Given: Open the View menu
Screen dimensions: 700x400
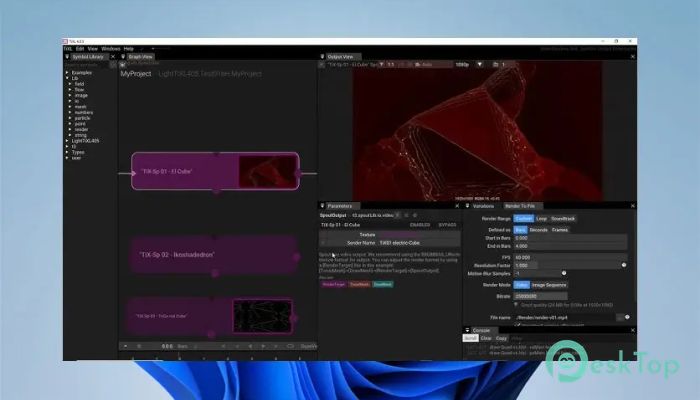Looking at the screenshot, I should [92, 49].
